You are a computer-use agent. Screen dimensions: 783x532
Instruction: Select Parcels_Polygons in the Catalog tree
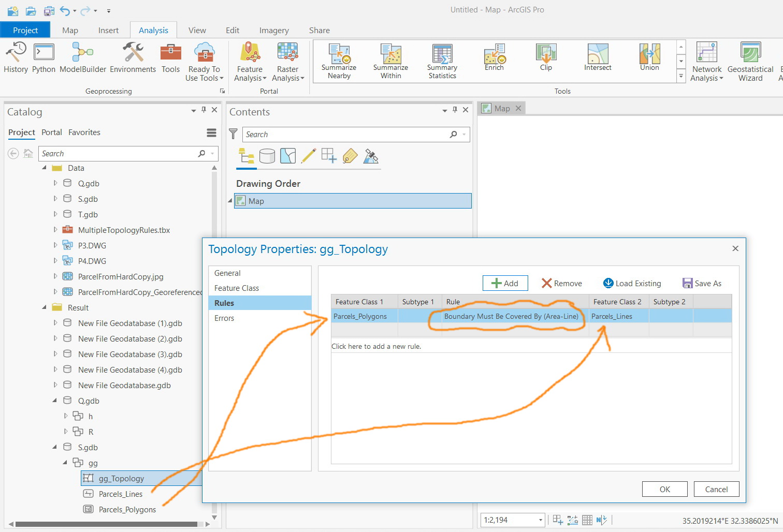127,510
